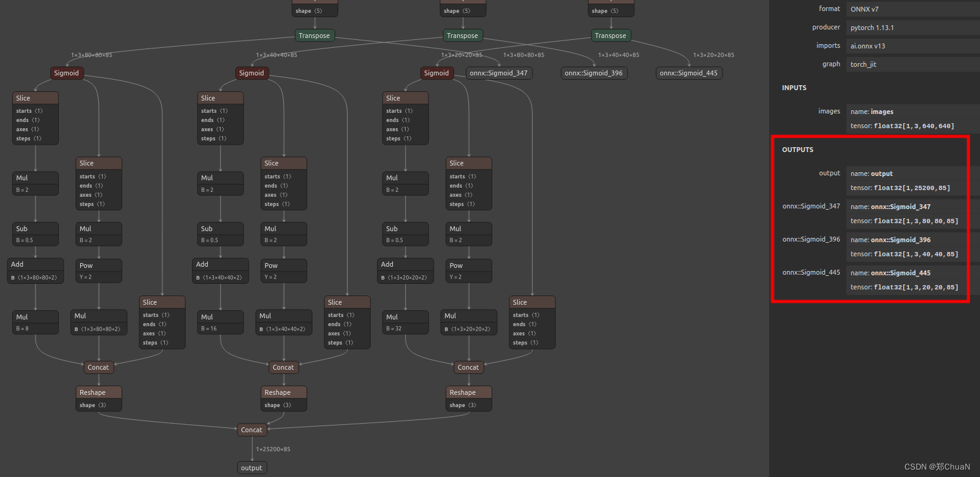Click the INPUTS section header

[794, 88]
